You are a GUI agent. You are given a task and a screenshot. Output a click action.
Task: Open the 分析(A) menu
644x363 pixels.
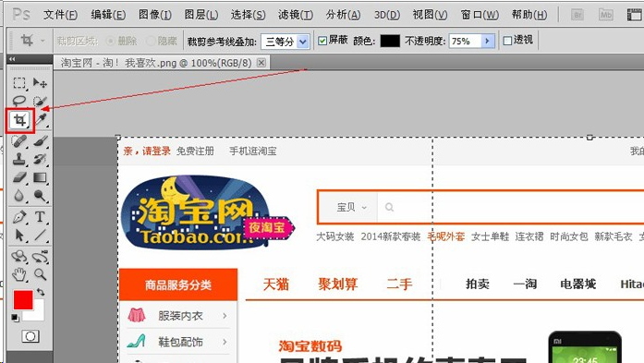343,15
